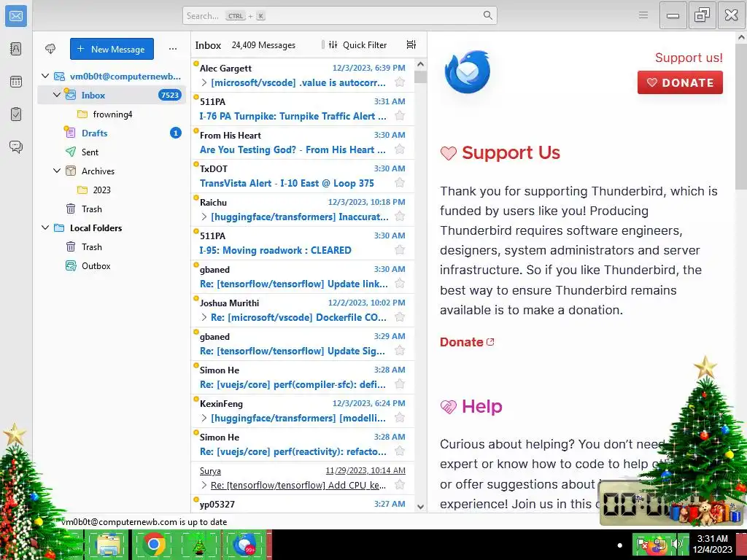Click the volume icon in system tray
Viewport: 747px width, 560px height.
676,544
